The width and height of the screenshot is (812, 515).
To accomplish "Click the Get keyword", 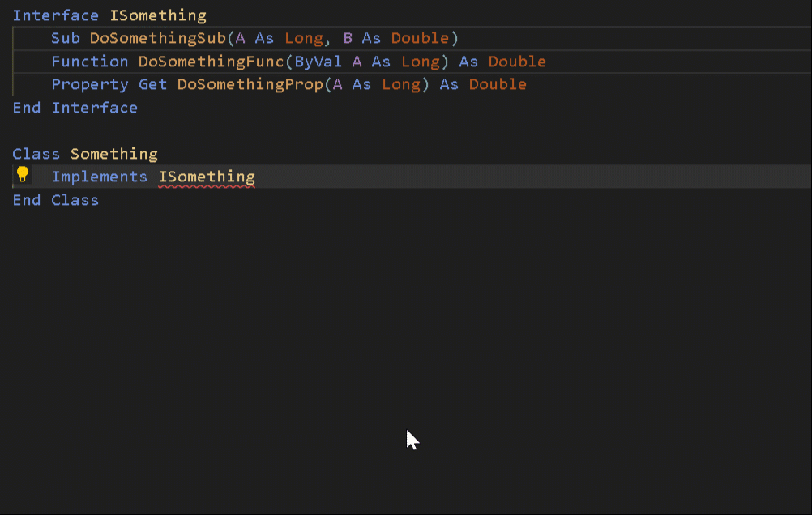I will [153, 84].
